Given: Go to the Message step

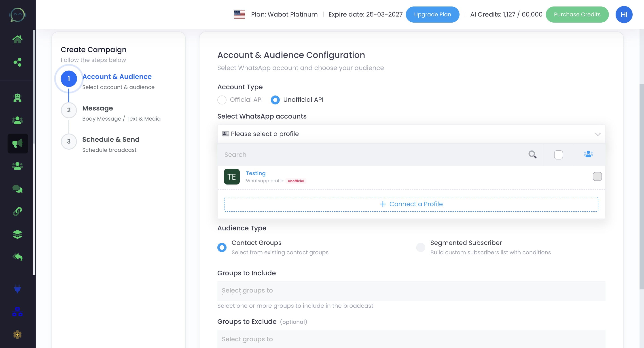Looking at the screenshot, I should [97, 108].
